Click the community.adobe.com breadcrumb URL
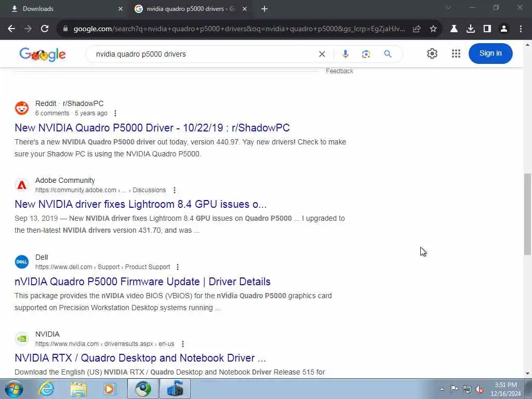Viewport: 532px width, 399px height. coord(100,190)
